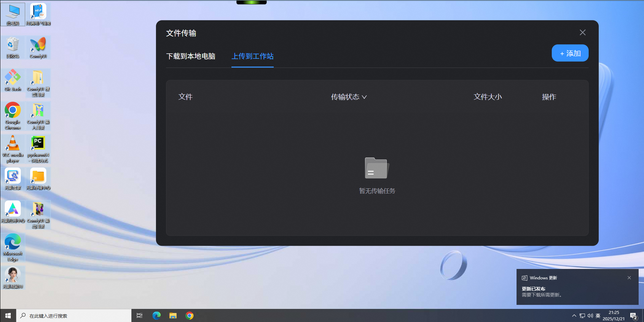
Task: Toggle the 英 input language indicator
Action: [598, 316]
